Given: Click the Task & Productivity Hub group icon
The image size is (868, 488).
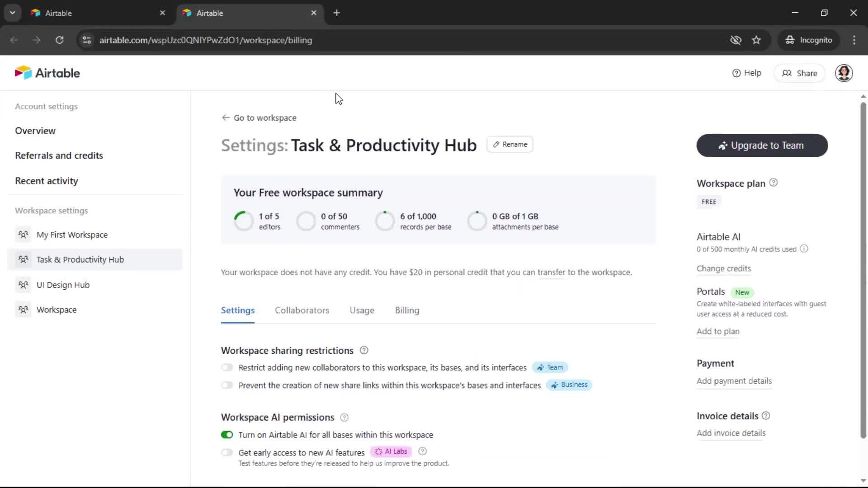Looking at the screenshot, I should coord(23,259).
